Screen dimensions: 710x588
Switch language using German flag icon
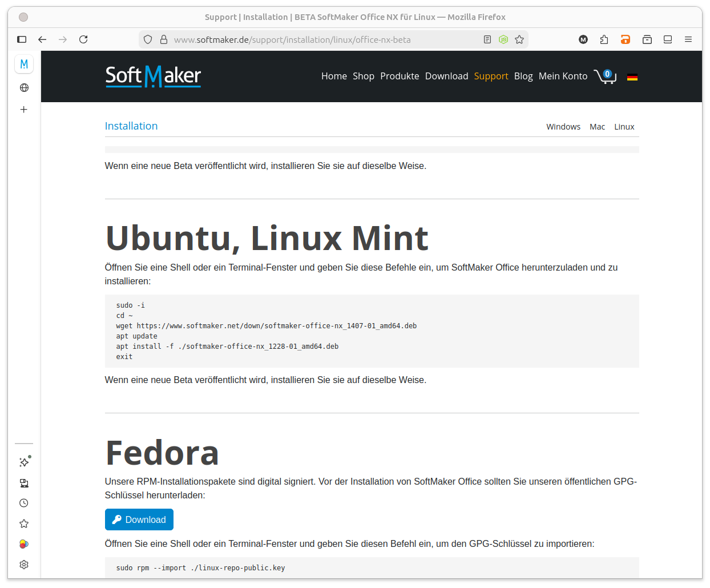(632, 77)
